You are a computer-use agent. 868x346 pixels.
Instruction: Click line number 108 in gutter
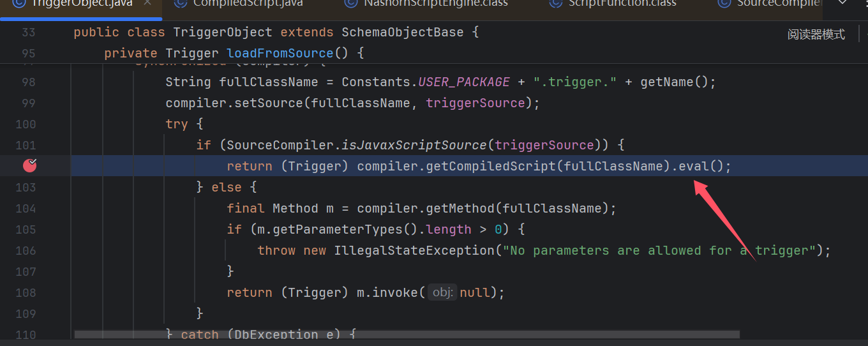coord(26,292)
